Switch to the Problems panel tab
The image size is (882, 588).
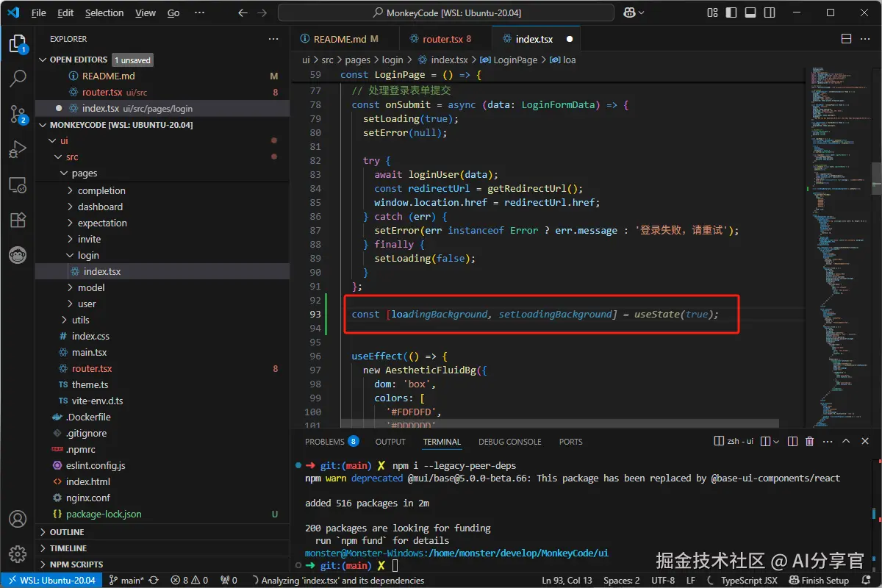tap(331, 442)
